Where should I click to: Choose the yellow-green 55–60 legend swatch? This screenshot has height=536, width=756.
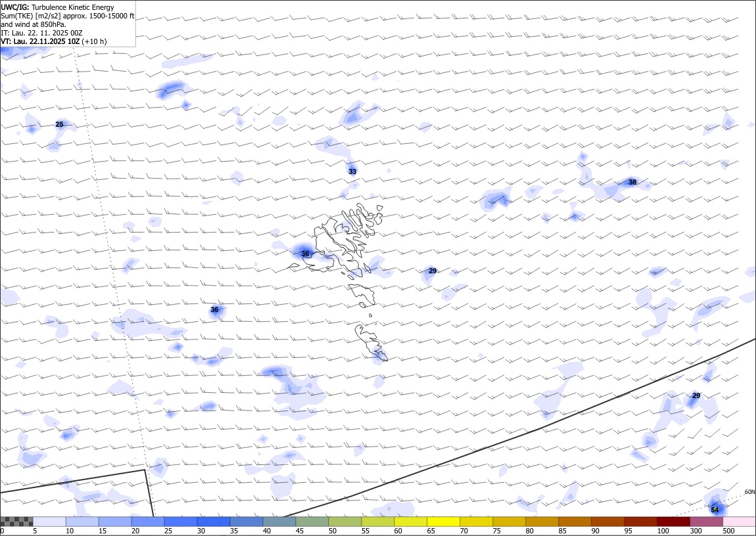[377, 522]
